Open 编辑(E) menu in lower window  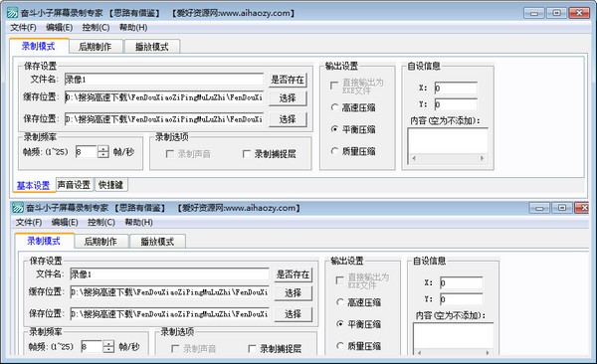pyautogui.click(x=65, y=223)
